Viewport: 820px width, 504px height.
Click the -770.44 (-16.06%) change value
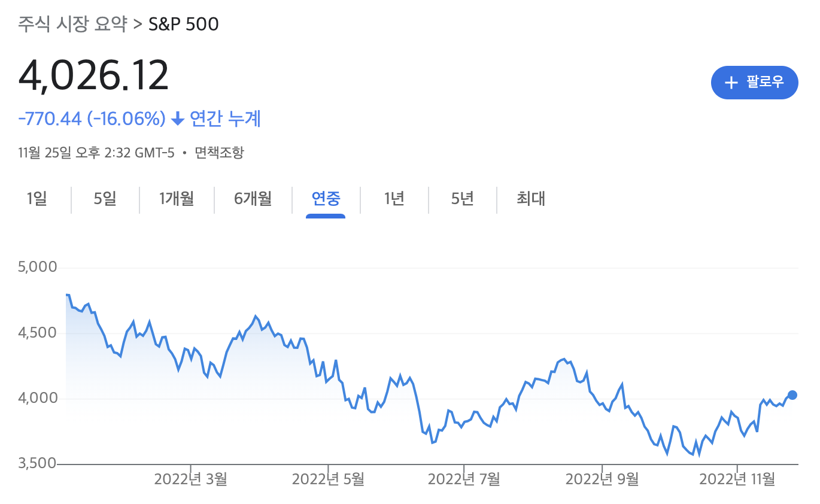pos(92,119)
